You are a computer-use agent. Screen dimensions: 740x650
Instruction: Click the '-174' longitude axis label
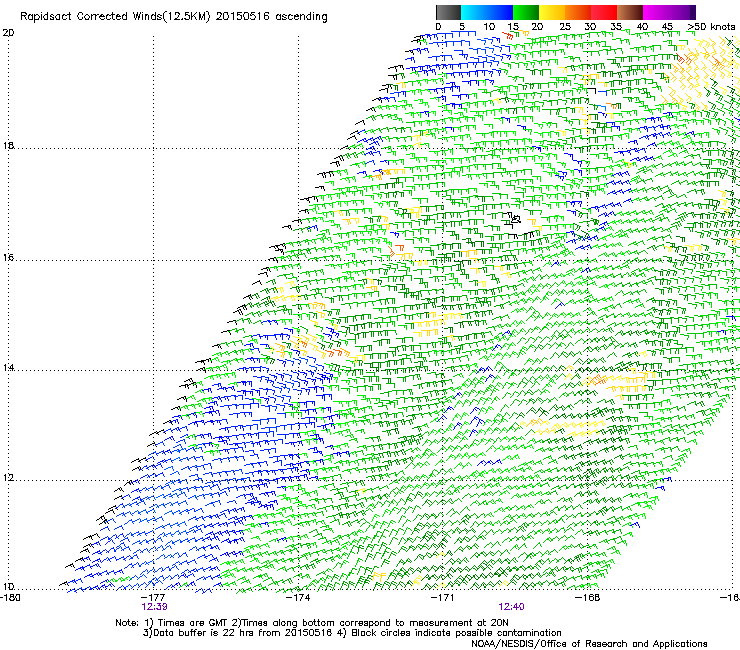click(x=299, y=598)
